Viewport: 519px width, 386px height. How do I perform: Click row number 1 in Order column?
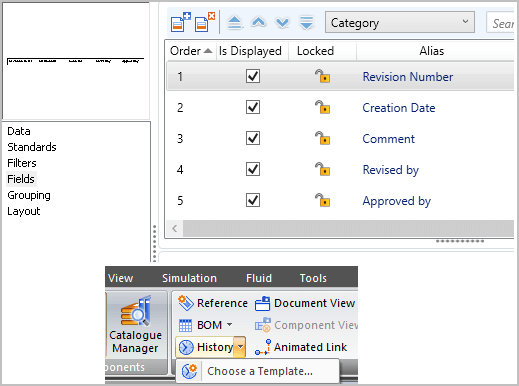pyautogui.click(x=180, y=77)
